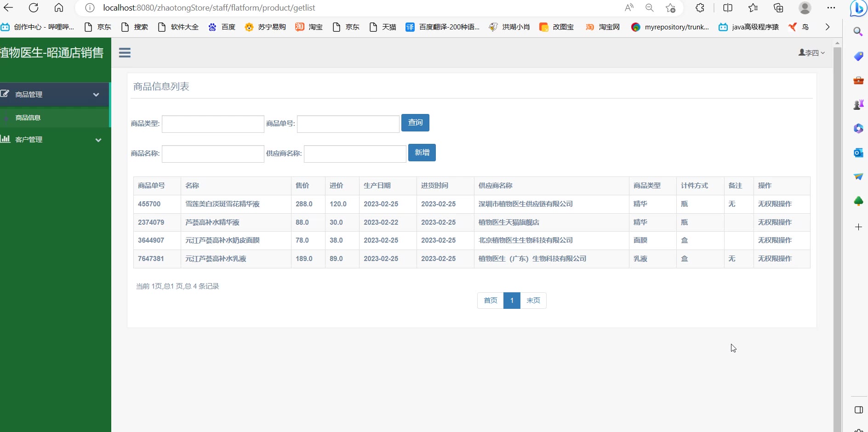Add this page to favorites star icon
This screenshot has height=432, width=868.
pyautogui.click(x=671, y=8)
